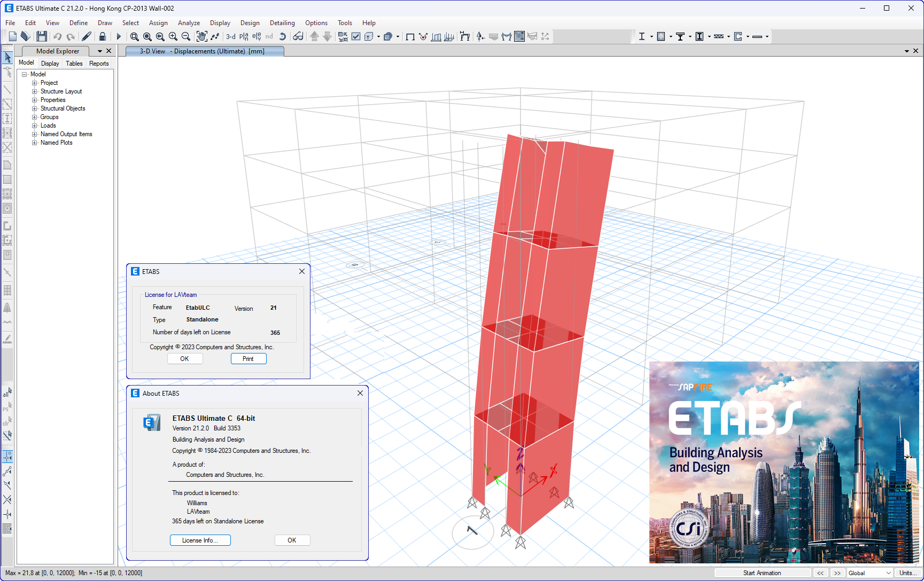Viewport: 924px width, 581px height.
Task: Toggle snap to perpendicular icon
Action: [x=7, y=514]
